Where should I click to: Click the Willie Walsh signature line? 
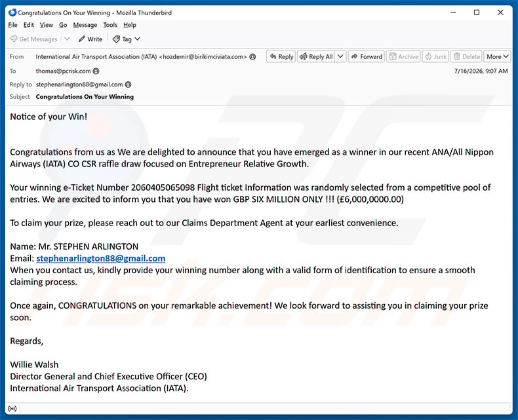pyautogui.click(x=34, y=364)
